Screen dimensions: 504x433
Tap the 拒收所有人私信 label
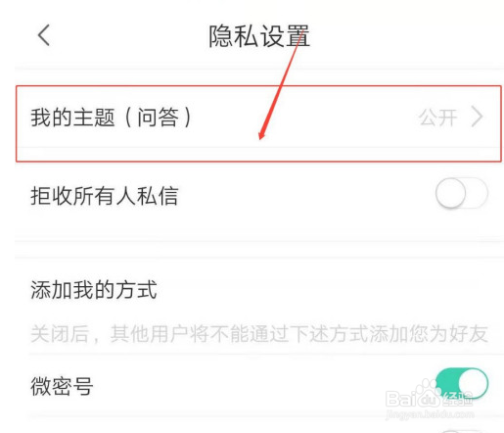pos(105,196)
